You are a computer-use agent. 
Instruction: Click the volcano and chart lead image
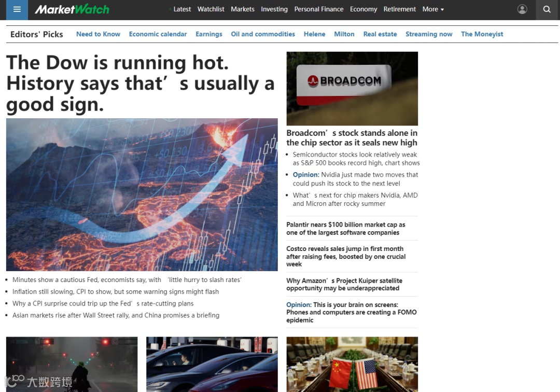click(142, 194)
